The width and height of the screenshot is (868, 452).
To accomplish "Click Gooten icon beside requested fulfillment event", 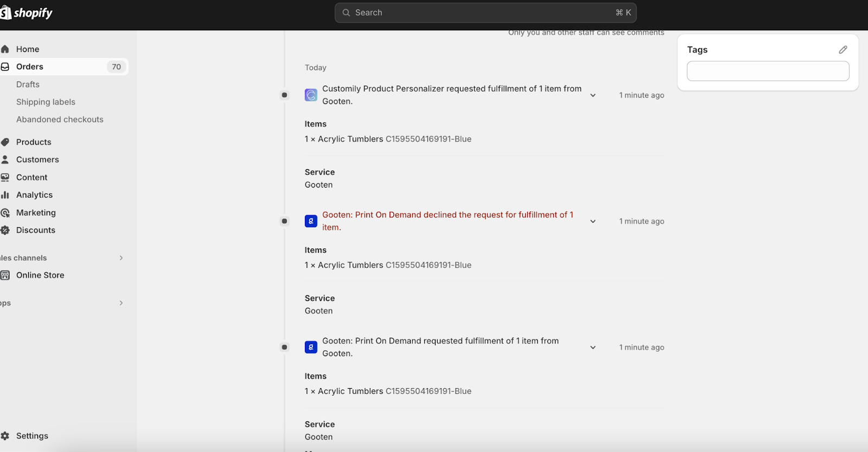I will pyautogui.click(x=311, y=347).
